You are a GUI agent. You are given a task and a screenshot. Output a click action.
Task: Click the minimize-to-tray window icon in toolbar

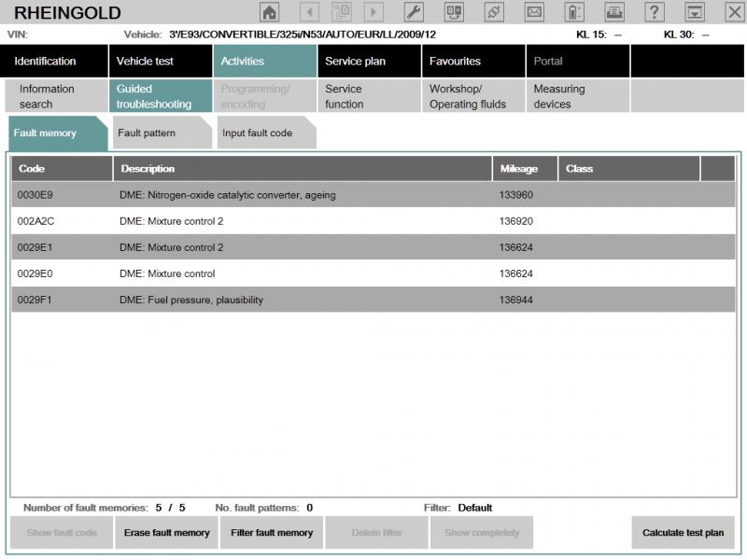[x=695, y=12]
